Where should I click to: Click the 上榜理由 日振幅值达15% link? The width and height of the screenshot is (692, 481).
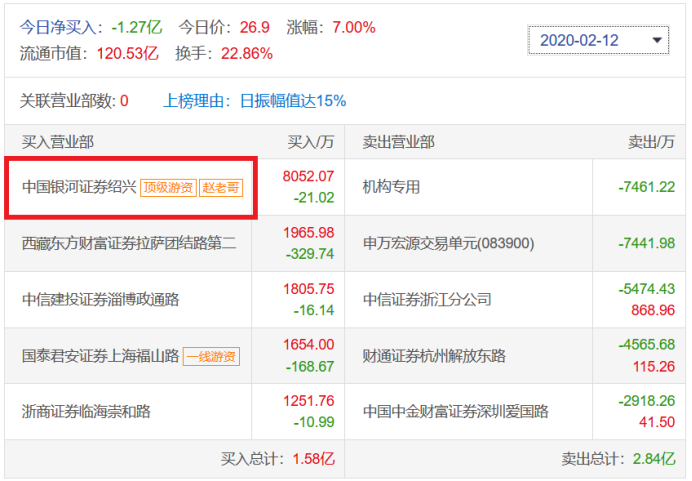pyautogui.click(x=255, y=101)
